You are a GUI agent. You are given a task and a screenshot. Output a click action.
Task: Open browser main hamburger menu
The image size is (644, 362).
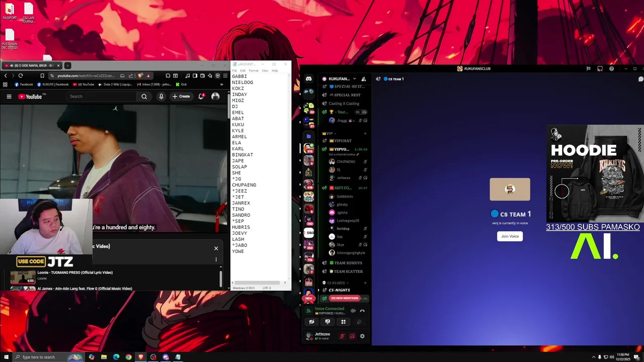[x=224, y=75]
